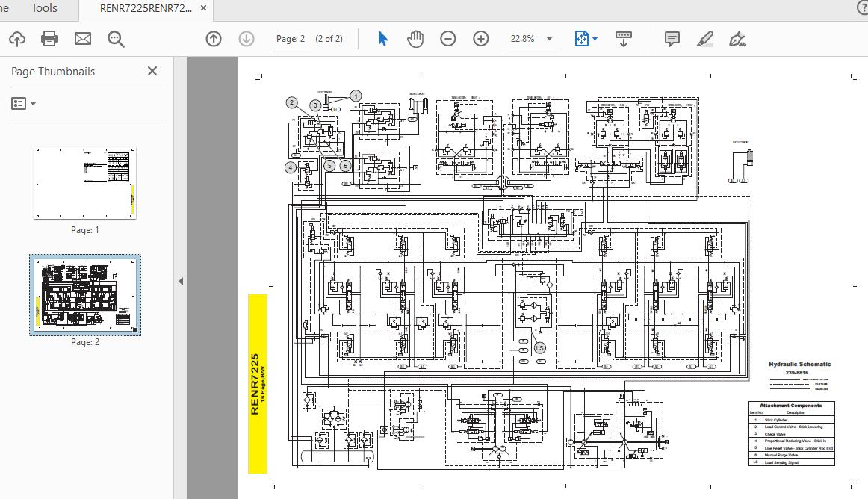Select the Page 1 thumbnail
The width and height of the screenshot is (868, 499).
click(x=85, y=183)
